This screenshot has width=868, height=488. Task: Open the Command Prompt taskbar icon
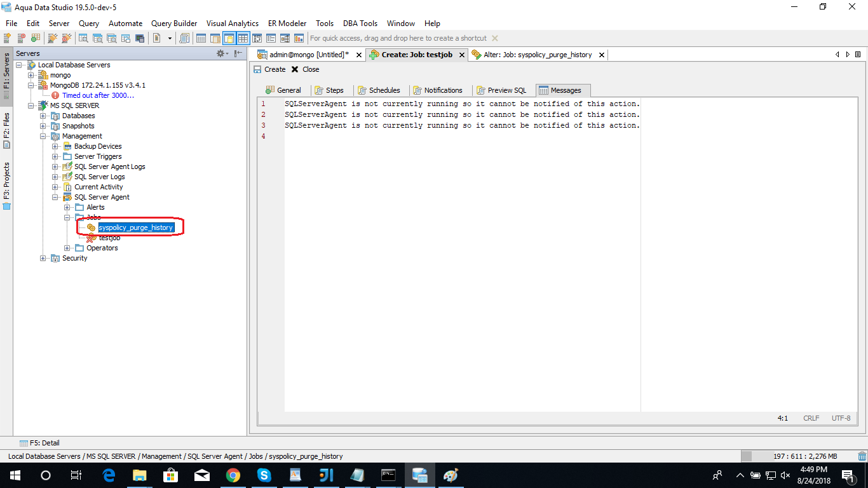tap(388, 475)
